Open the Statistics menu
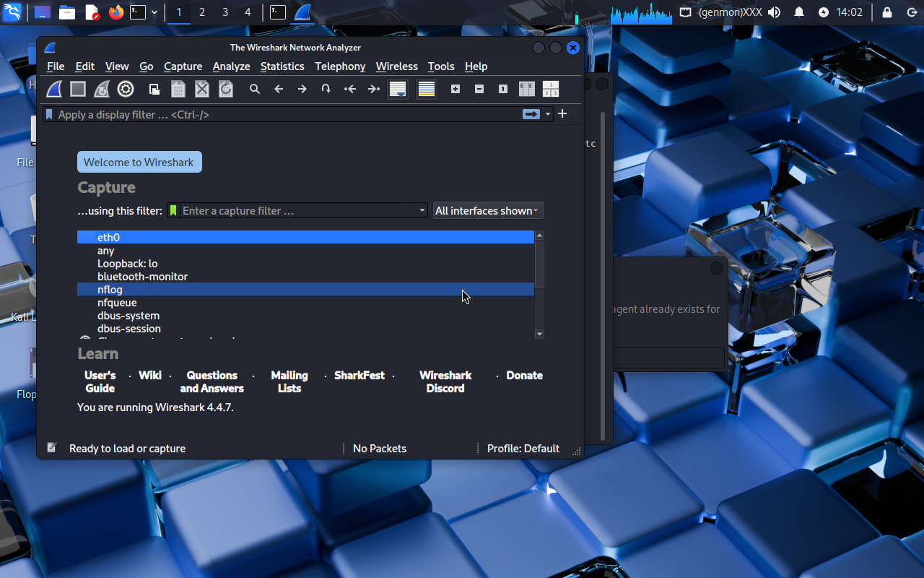924x578 pixels. (x=282, y=66)
